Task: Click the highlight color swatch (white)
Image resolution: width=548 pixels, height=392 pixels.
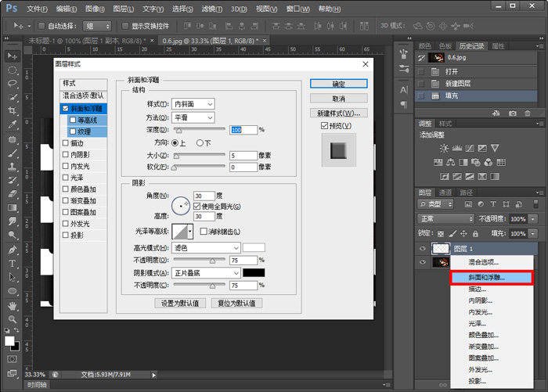Action: (x=254, y=248)
